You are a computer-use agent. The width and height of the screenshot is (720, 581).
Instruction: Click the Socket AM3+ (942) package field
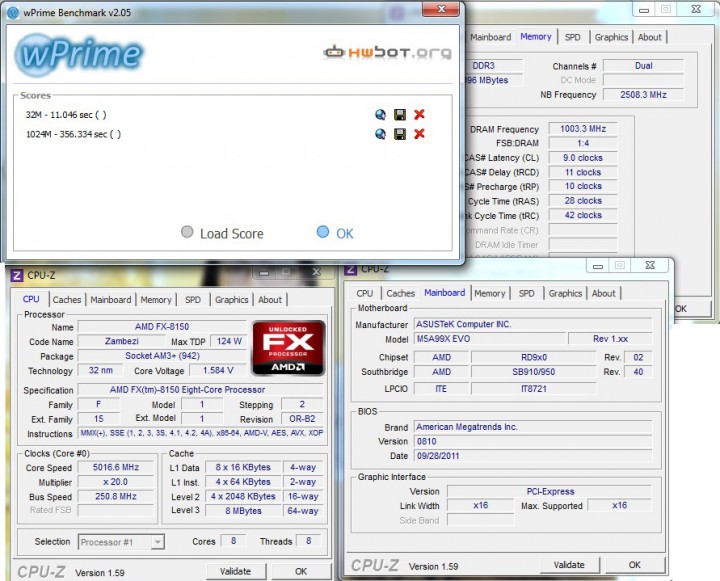point(162,356)
